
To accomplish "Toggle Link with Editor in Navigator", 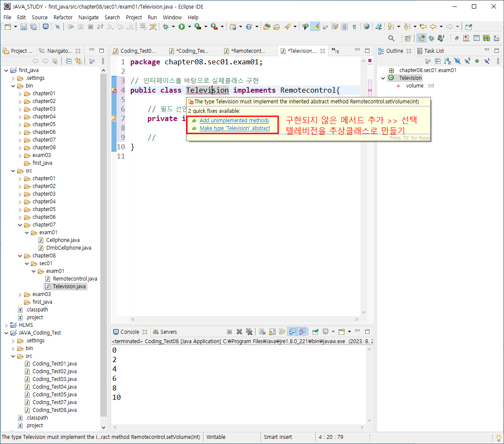I will (78, 61).
